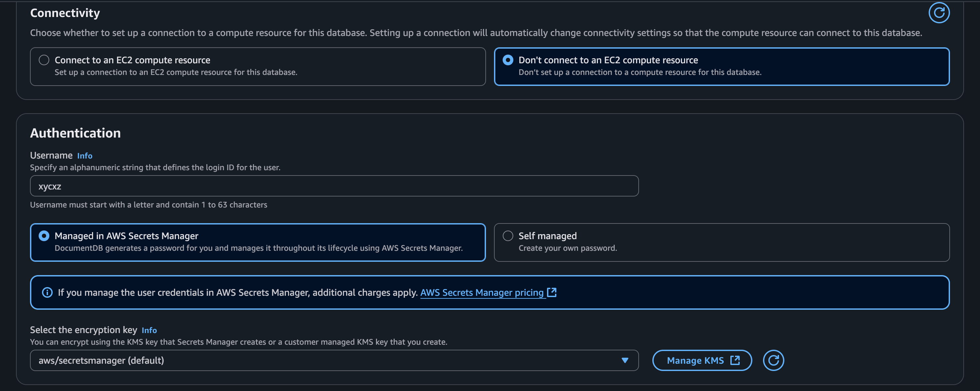The image size is (980, 391).
Task: Click external link icon after Secrets Manager pricing
Action: tap(552, 292)
